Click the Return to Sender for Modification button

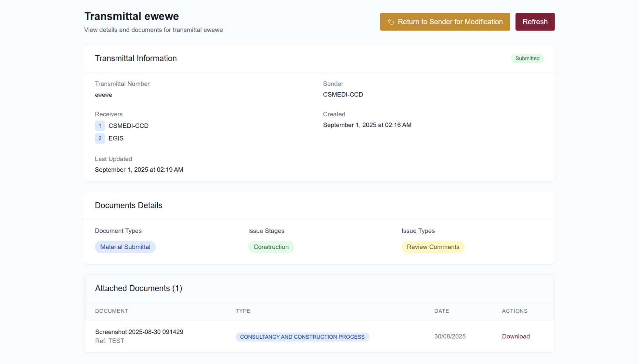445,21
